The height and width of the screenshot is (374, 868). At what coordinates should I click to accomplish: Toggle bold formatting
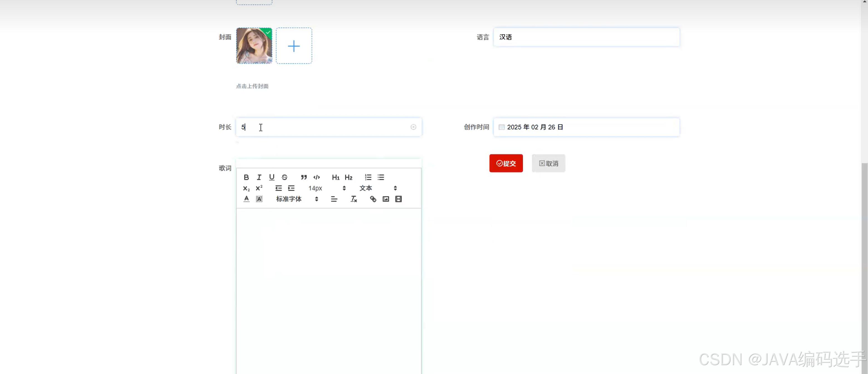pyautogui.click(x=246, y=177)
